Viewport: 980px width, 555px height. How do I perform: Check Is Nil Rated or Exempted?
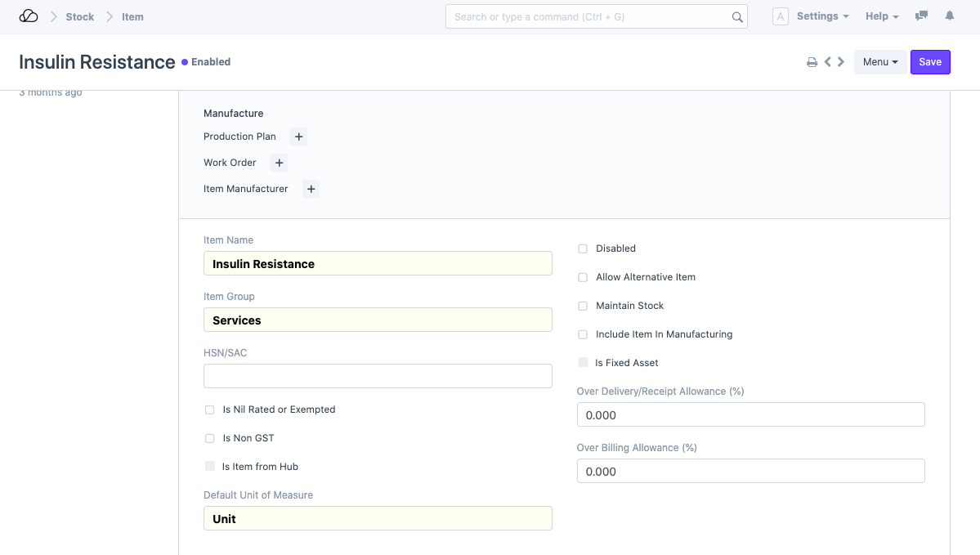click(210, 410)
